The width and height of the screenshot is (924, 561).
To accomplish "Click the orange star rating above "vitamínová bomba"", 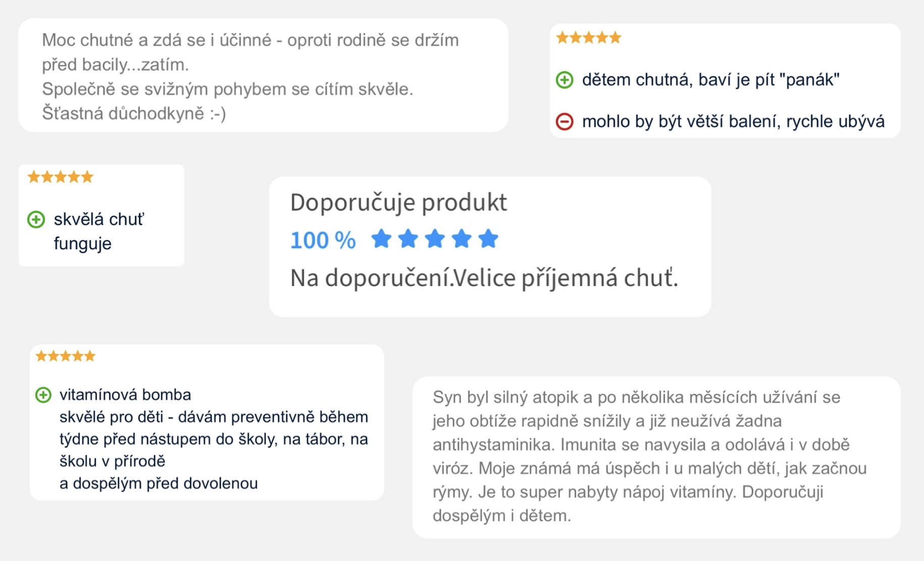I will pyautogui.click(x=66, y=356).
